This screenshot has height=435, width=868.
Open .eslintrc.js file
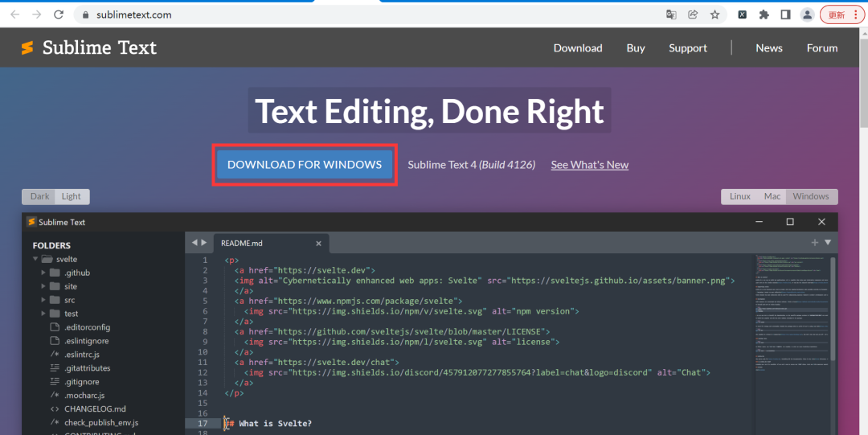click(82, 355)
